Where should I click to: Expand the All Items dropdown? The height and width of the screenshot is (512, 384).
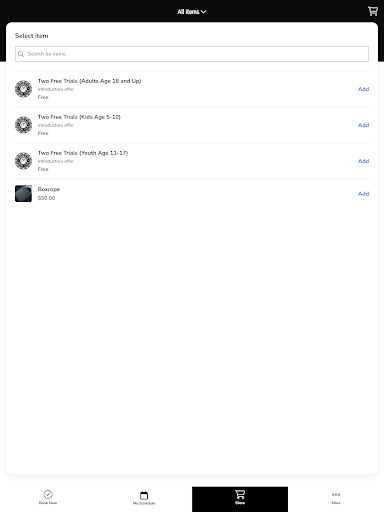(192, 12)
